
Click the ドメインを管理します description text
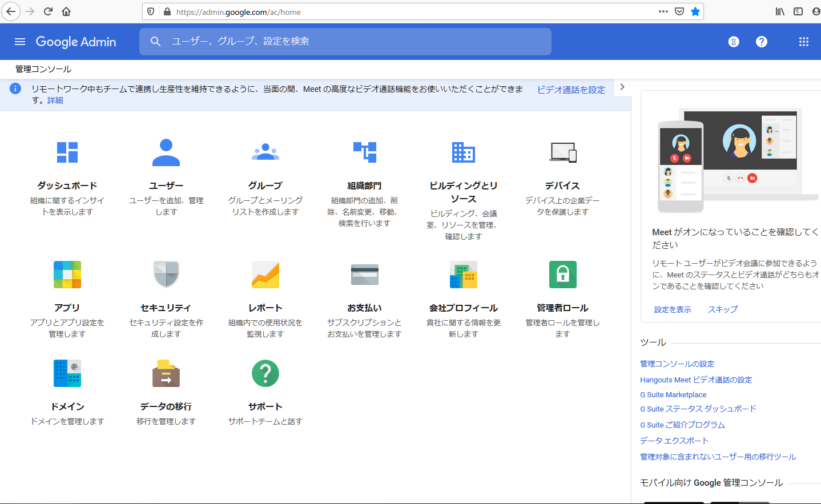[x=67, y=421]
